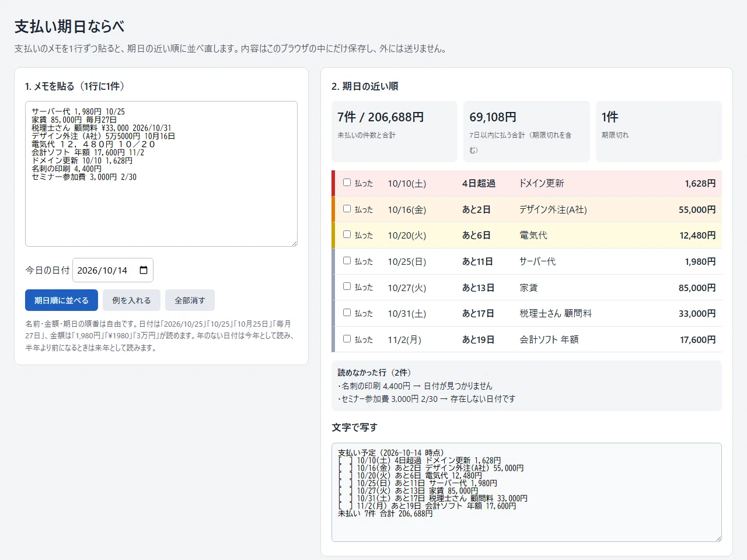Click the amount 17,600円
This screenshot has height=560, width=747.
pos(697,339)
